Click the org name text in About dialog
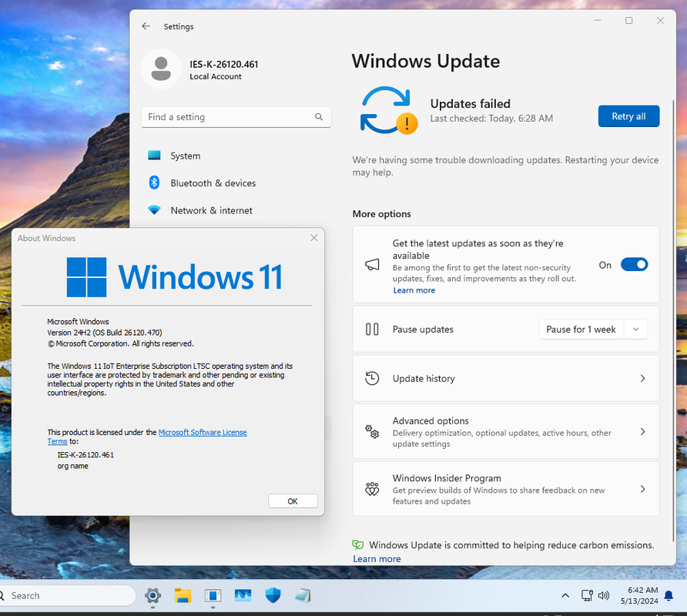This screenshot has width=687, height=616. coord(72,466)
